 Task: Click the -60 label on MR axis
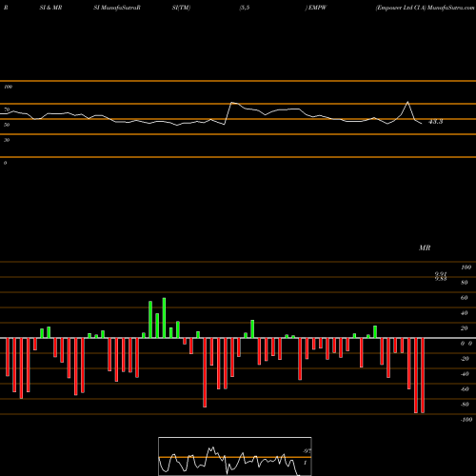click(465, 389)
